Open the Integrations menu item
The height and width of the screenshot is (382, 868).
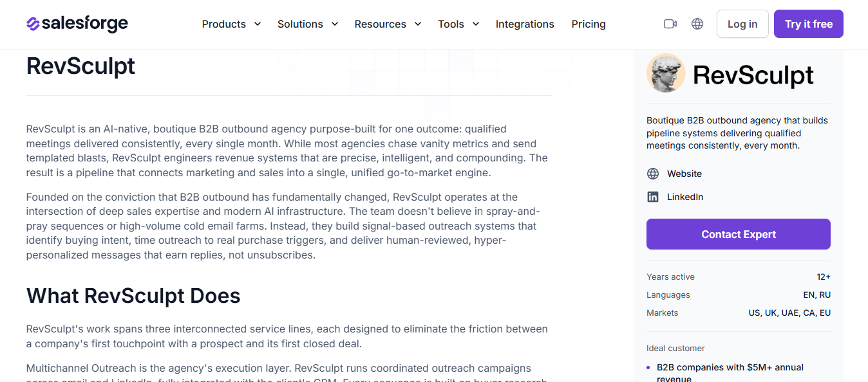pyautogui.click(x=525, y=24)
